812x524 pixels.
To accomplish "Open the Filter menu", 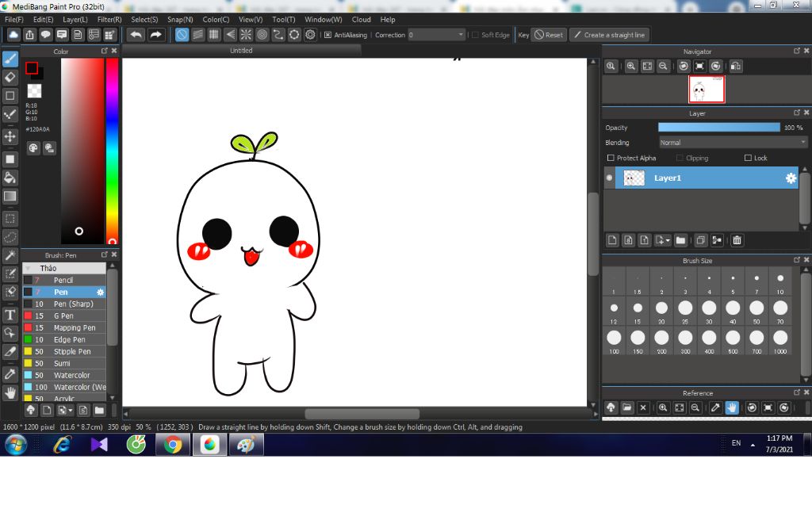I will [x=109, y=20].
